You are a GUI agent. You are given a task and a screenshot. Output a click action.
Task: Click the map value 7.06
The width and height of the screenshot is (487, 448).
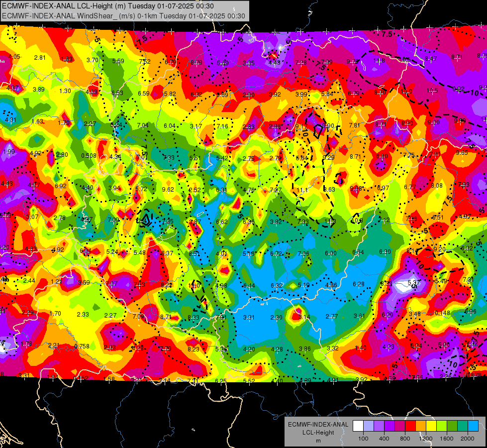[x=303, y=254]
